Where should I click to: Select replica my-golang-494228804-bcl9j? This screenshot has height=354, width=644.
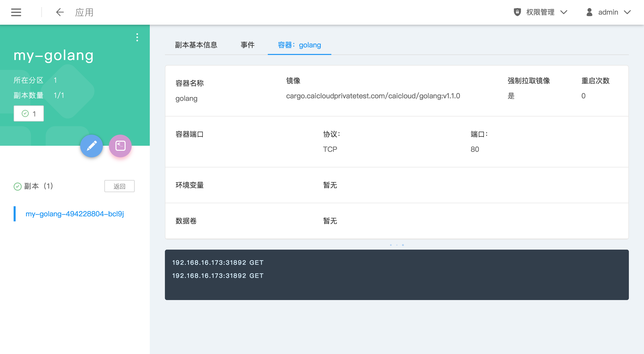click(x=75, y=214)
